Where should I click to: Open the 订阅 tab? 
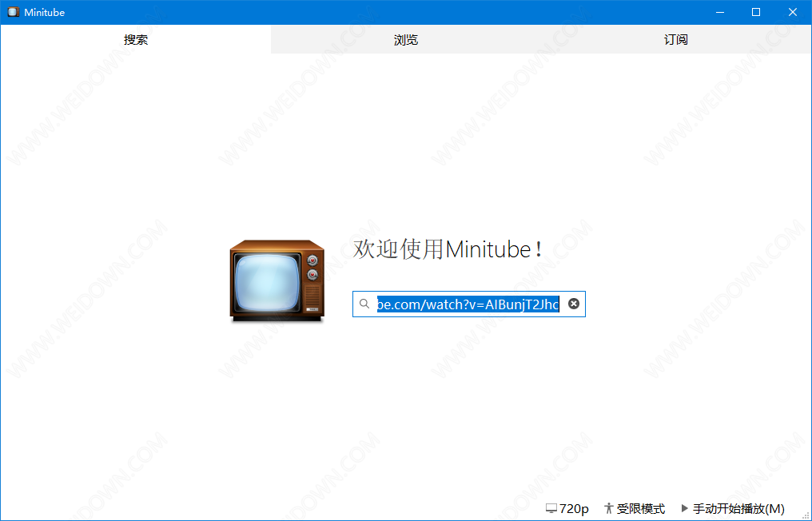(676, 39)
